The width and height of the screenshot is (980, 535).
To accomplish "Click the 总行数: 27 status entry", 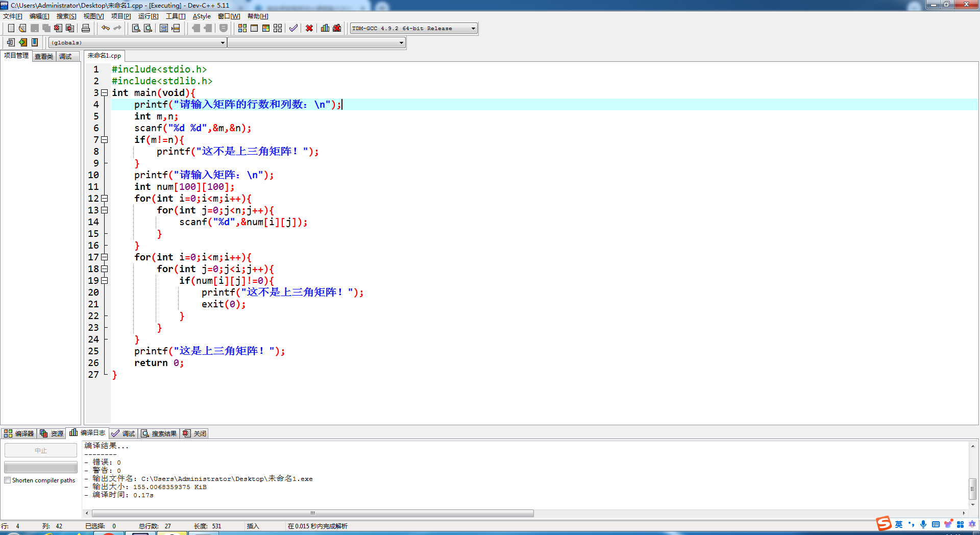I will [155, 526].
